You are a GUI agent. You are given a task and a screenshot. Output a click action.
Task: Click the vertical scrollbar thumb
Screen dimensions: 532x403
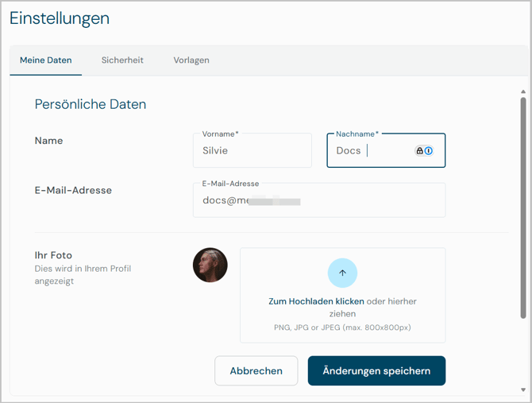[523, 207]
